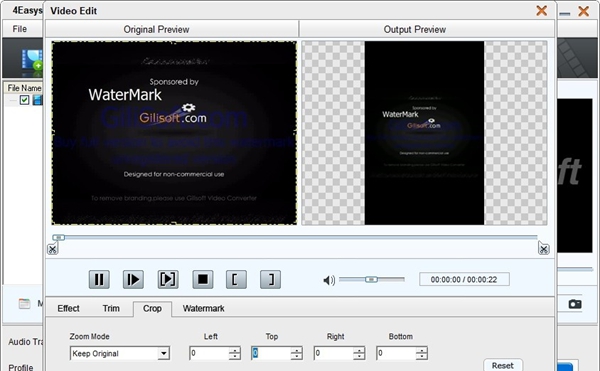600x371 pixels.
Task: Switch to the Effect tab
Action: point(68,308)
